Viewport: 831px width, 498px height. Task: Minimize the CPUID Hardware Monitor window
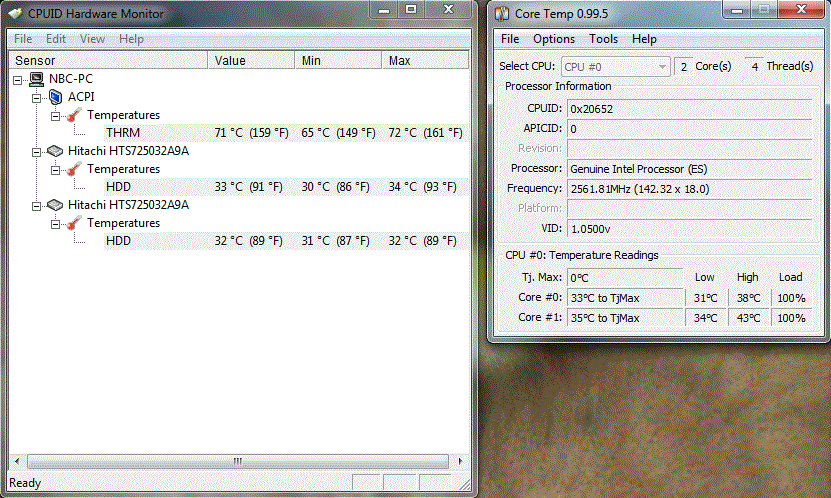tap(384, 10)
